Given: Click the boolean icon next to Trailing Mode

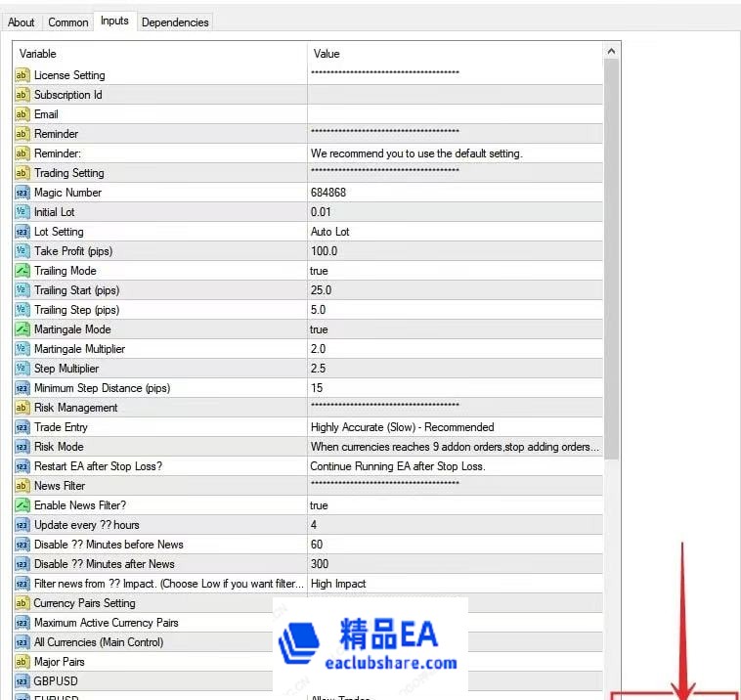Looking at the screenshot, I should point(22,271).
